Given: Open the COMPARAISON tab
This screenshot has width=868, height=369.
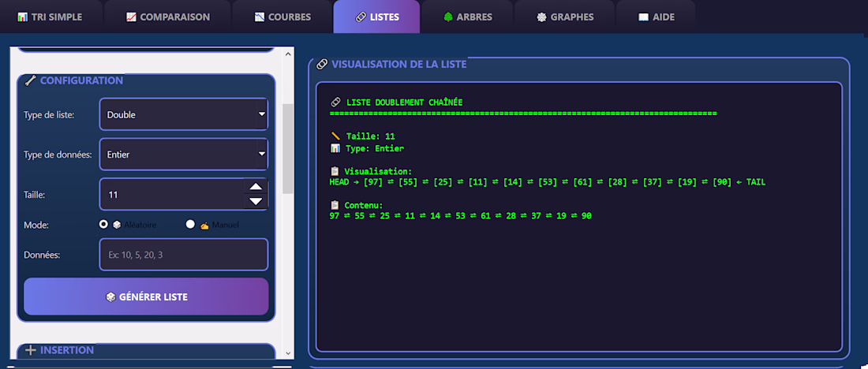Looking at the screenshot, I should tap(168, 17).
